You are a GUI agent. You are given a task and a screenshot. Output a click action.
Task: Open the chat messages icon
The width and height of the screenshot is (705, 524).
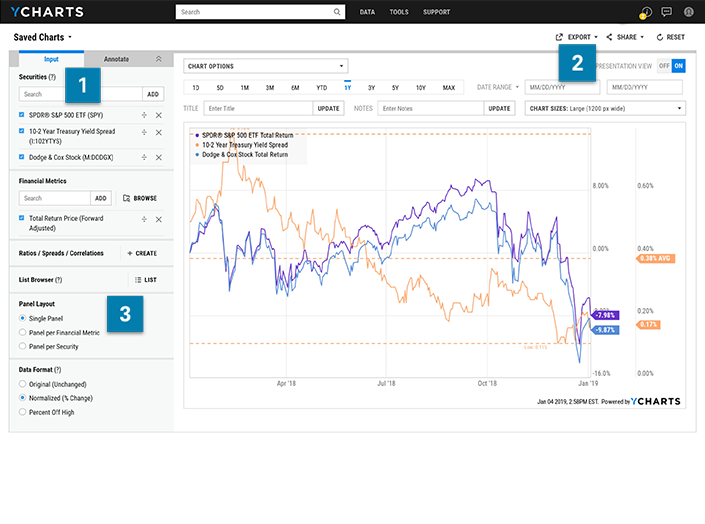(x=667, y=12)
